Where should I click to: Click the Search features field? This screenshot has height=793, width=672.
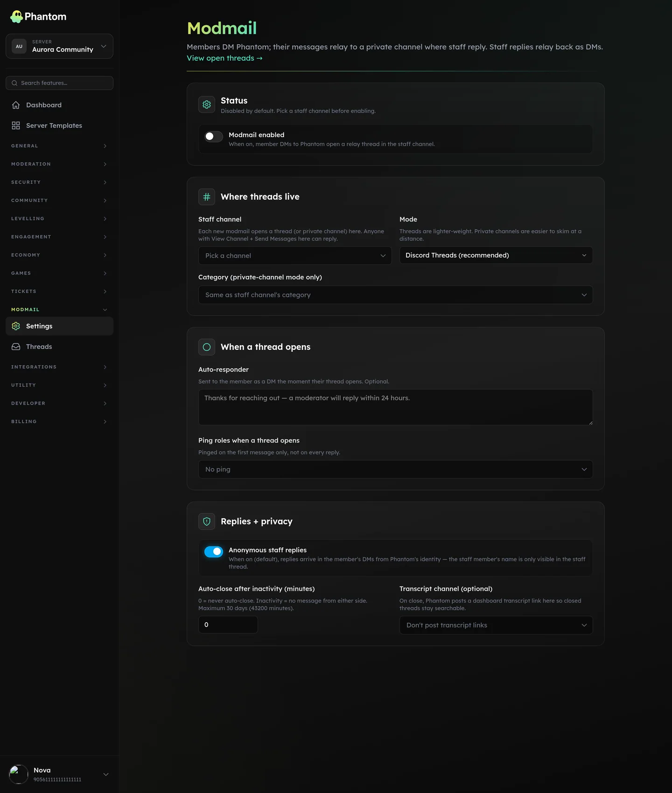(59, 83)
